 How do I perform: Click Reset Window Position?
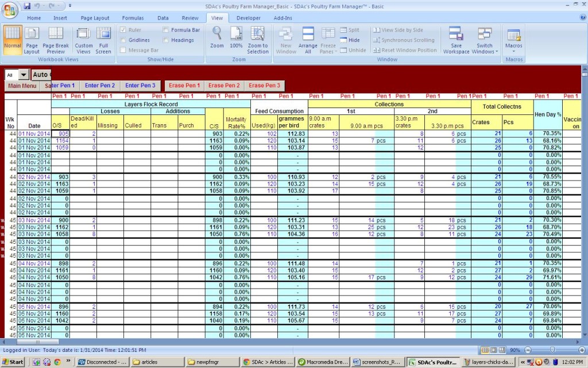pos(405,51)
